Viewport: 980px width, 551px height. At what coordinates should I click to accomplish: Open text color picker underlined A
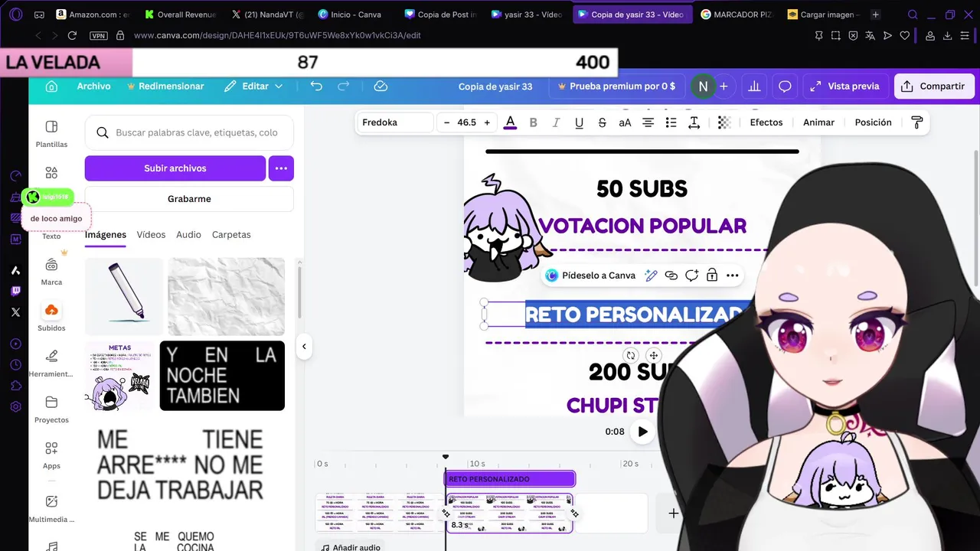point(510,122)
